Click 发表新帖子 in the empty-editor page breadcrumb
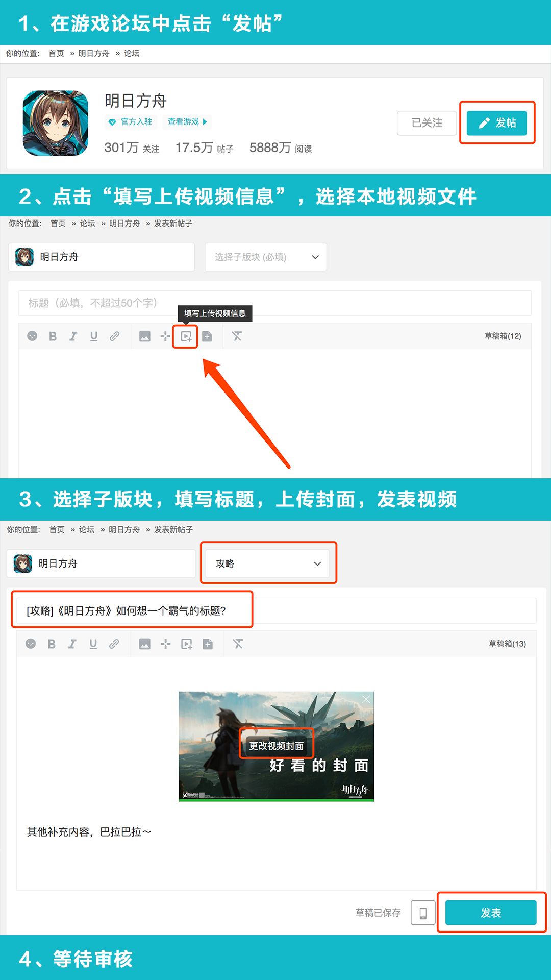551x980 pixels. (173, 223)
